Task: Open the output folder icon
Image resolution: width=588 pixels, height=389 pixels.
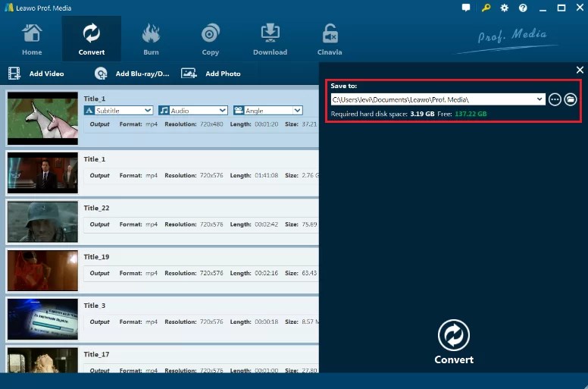Action: coord(571,99)
